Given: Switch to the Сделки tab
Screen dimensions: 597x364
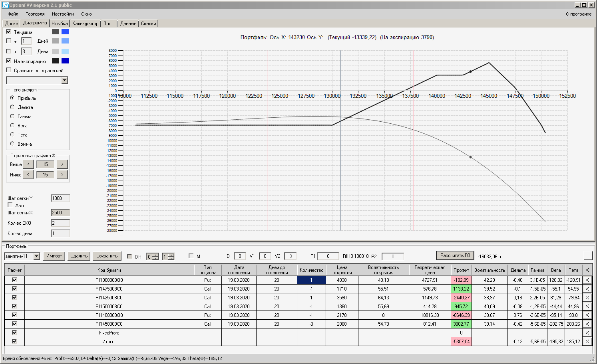Looking at the screenshot, I should (149, 24).
